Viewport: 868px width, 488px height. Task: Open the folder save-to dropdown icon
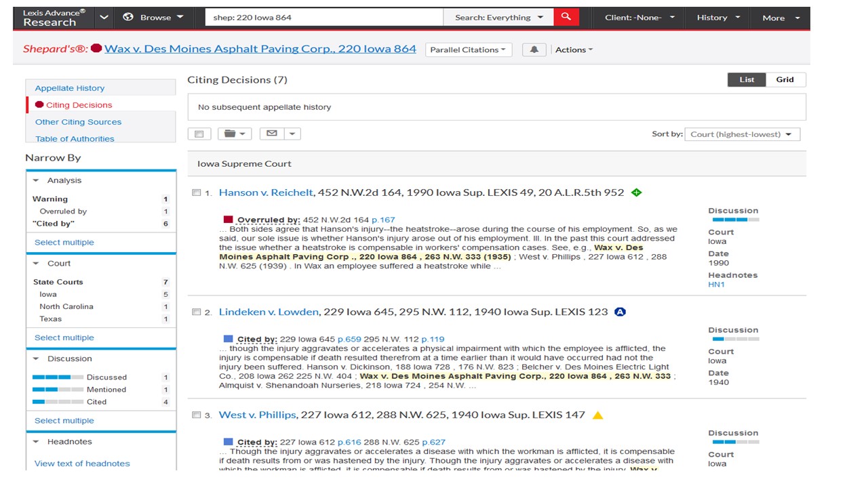coord(235,134)
